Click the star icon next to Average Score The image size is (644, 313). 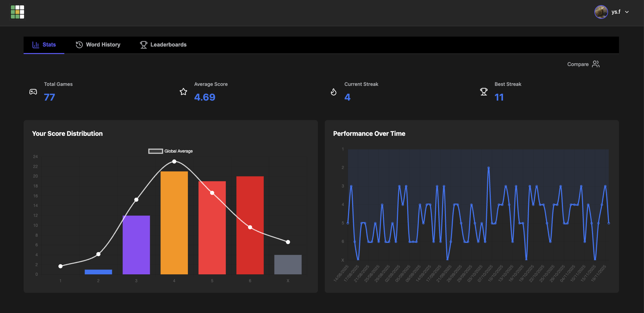coord(183,92)
